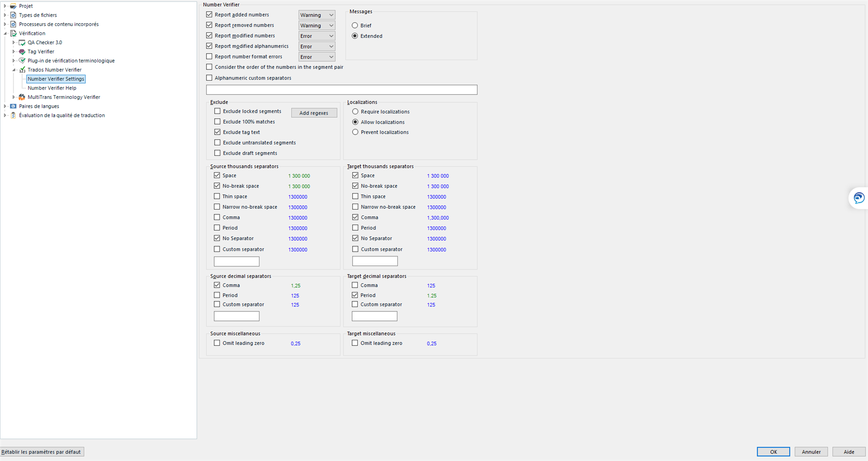This screenshot has width=868, height=461.
Task: Open severity dropdown for removed numbers
Action: (x=317, y=26)
